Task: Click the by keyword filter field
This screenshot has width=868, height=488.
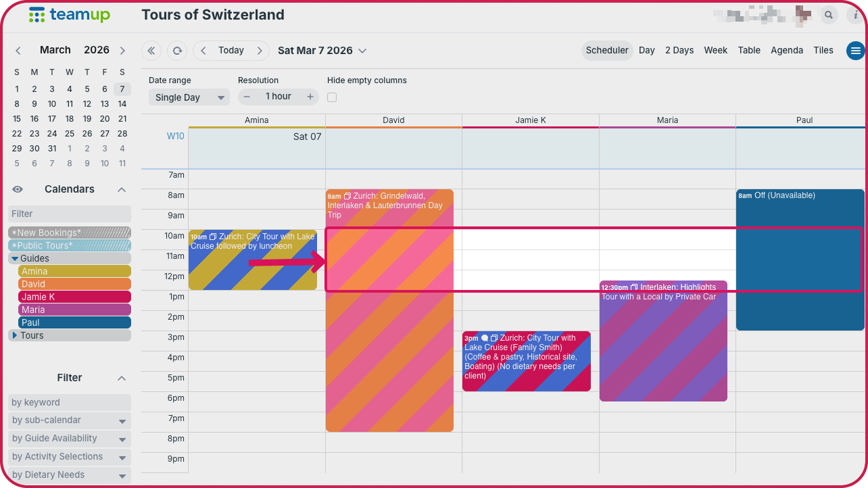Action: tap(70, 402)
